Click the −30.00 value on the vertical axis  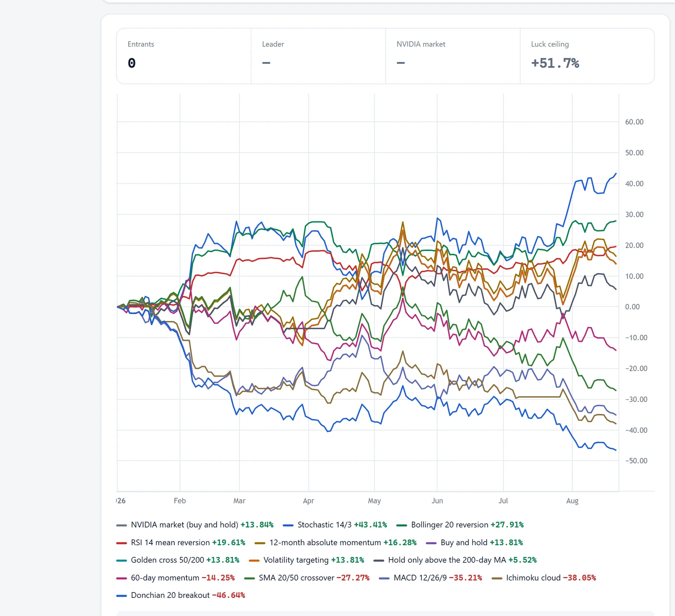pos(636,399)
